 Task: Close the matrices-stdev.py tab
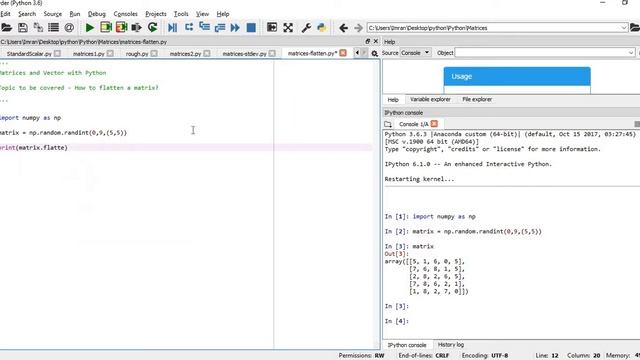[x=272, y=53]
